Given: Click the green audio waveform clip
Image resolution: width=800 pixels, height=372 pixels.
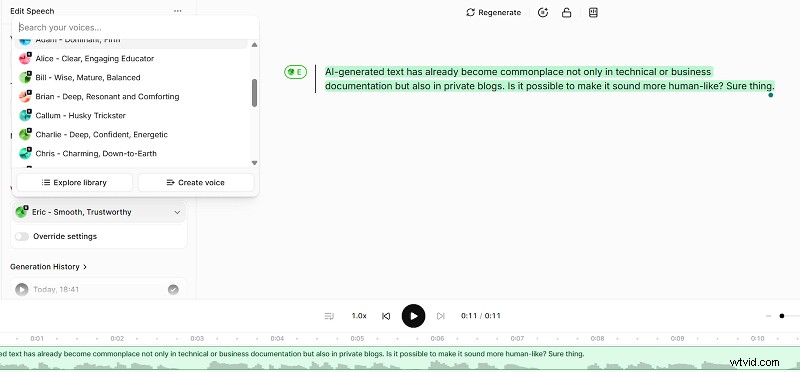Looking at the screenshot, I should (400, 358).
